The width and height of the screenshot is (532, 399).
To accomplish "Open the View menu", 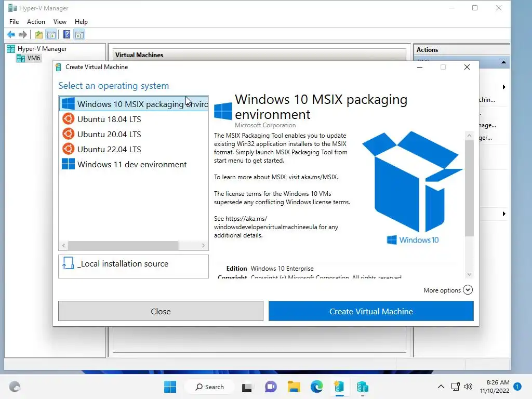I will coord(60,22).
